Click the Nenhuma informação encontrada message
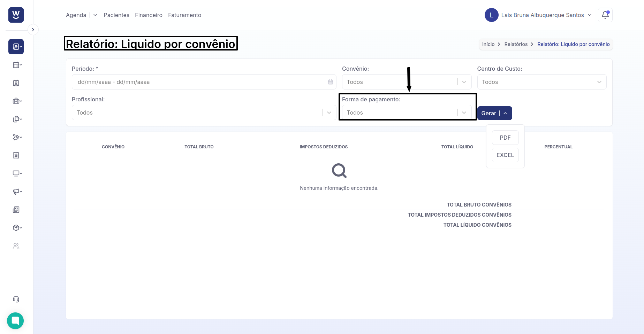This screenshot has height=334, width=644. [339, 188]
